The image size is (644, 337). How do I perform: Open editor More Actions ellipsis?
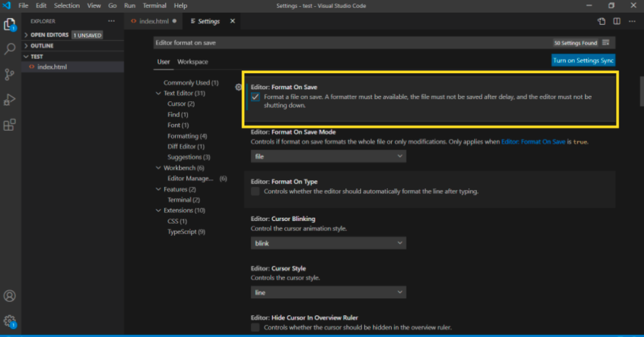click(632, 21)
